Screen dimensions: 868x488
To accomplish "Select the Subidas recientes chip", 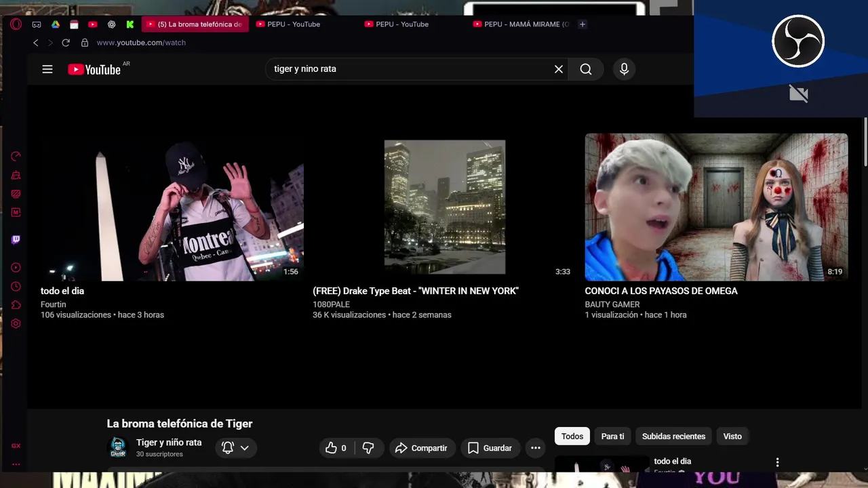I will (673, 436).
